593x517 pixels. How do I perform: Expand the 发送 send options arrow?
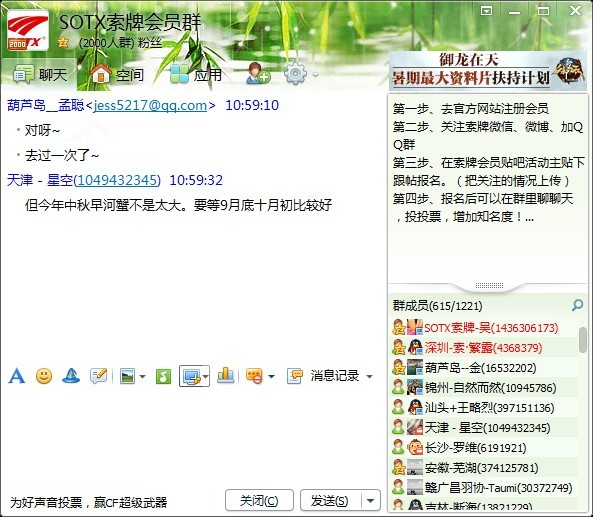tap(371, 501)
